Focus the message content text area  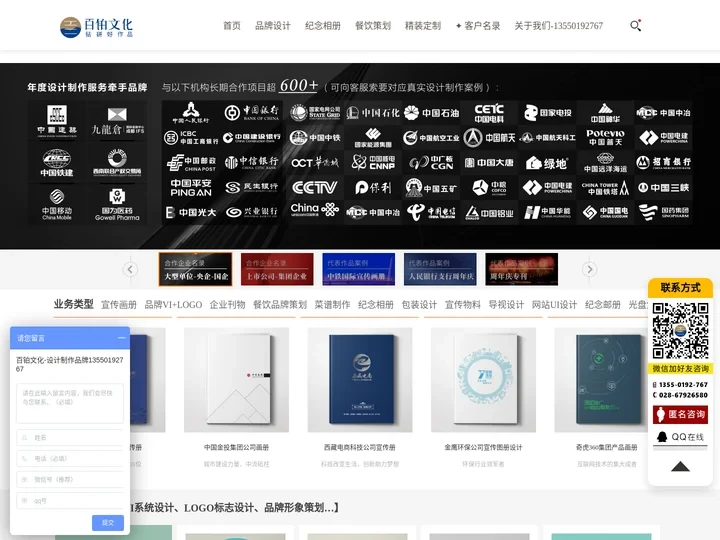70,403
